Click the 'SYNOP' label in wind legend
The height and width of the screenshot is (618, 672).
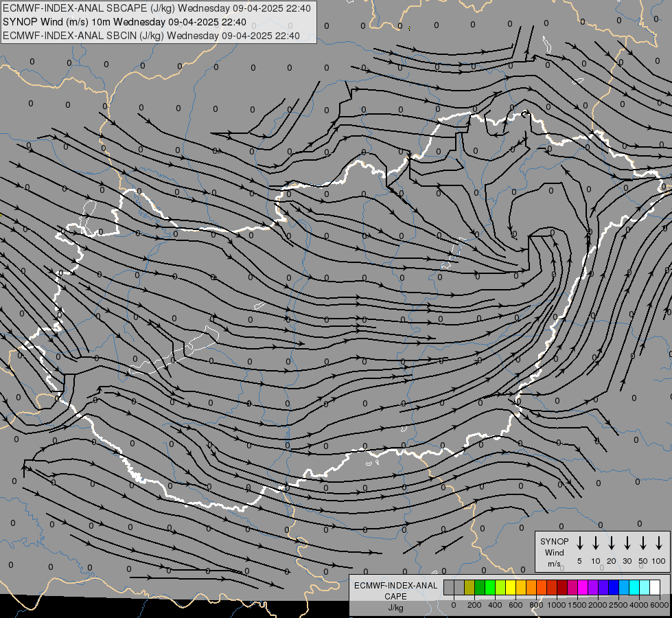554,542
